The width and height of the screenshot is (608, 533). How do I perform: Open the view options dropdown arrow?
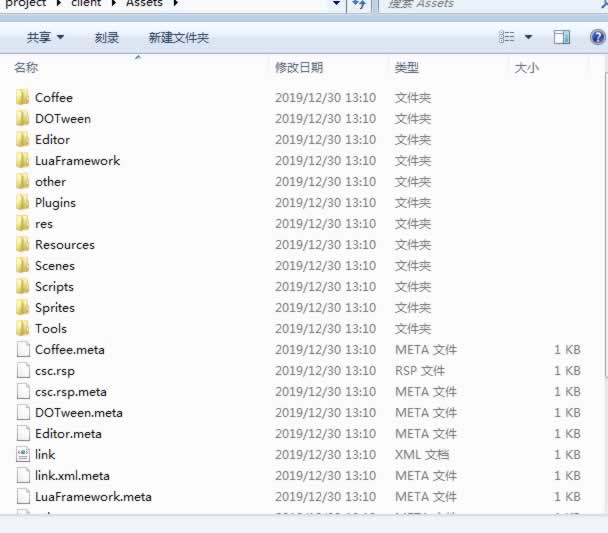[x=528, y=37]
